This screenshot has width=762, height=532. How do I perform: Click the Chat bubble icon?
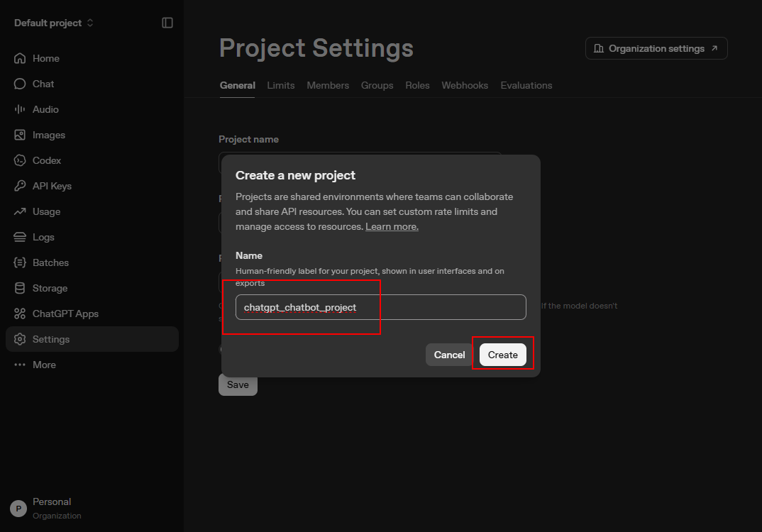(x=20, y=84)
